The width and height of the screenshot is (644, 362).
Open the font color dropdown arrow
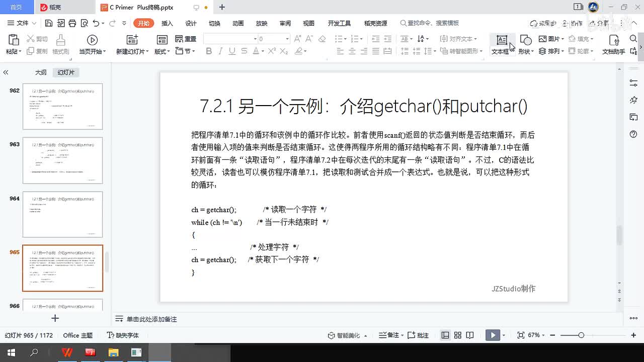click(x=263, y=51)
